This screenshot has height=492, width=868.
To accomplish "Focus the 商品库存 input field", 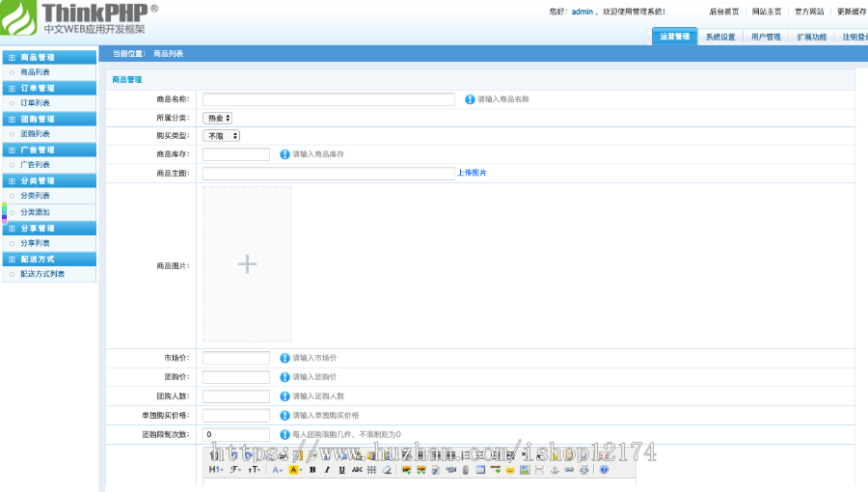I will coord(236,154).
